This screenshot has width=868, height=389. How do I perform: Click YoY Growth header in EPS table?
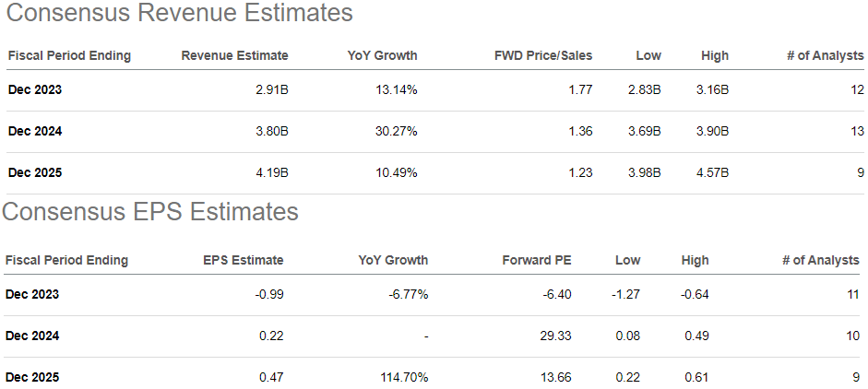tap(393, 260)
